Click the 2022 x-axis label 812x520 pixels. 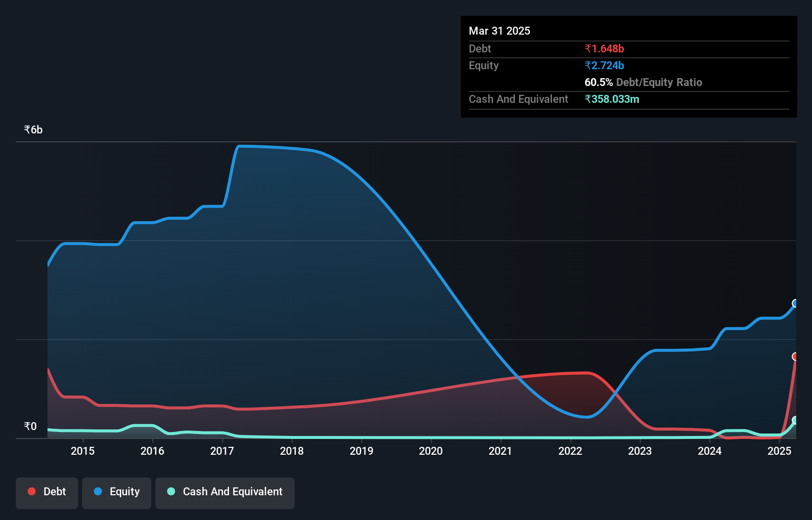[570, 451]
